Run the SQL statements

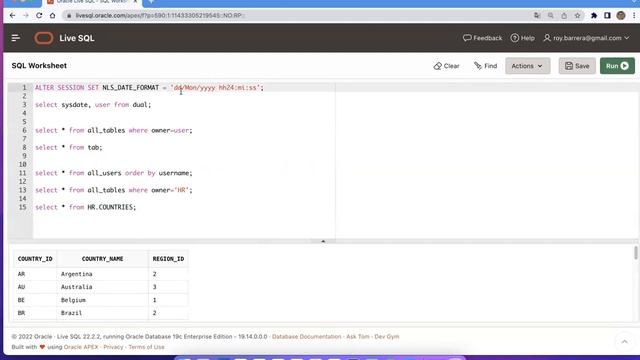pos(617,66)
